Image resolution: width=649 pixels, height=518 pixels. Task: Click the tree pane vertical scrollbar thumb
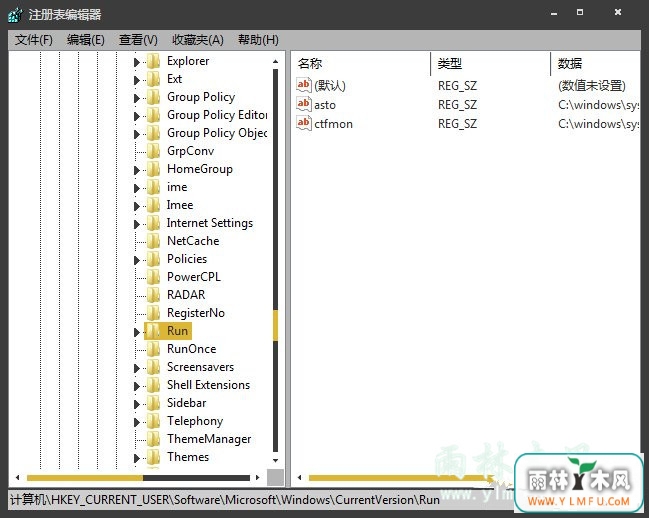point(276,326)
